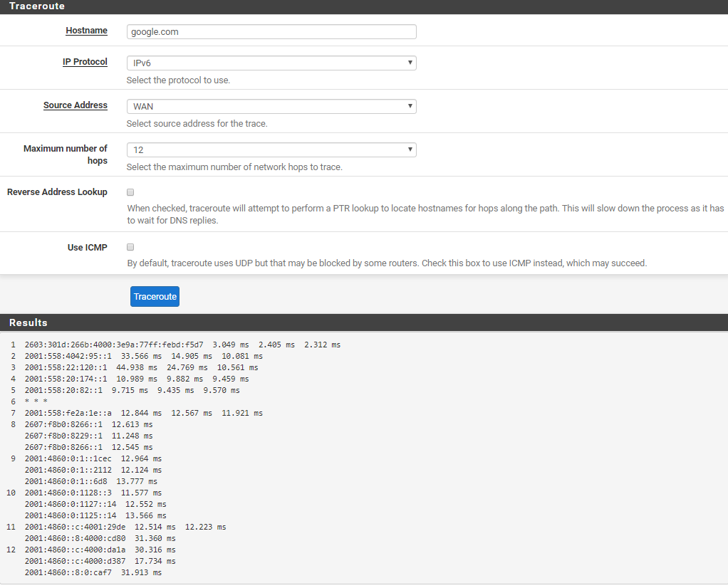Expand the Source Address dropdown set to WAN

coord(271,106)
